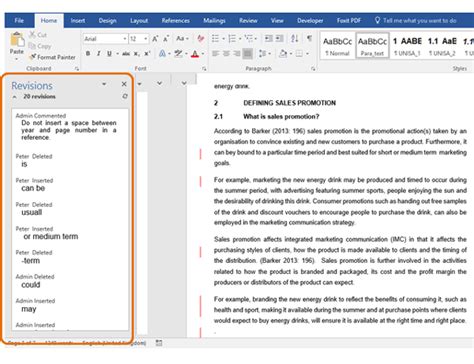Activate the Format Painter

click(52, 57)
